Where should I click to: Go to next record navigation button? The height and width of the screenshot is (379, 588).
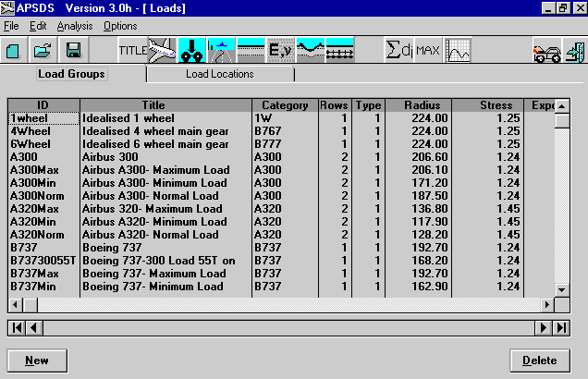click(543, 328)
